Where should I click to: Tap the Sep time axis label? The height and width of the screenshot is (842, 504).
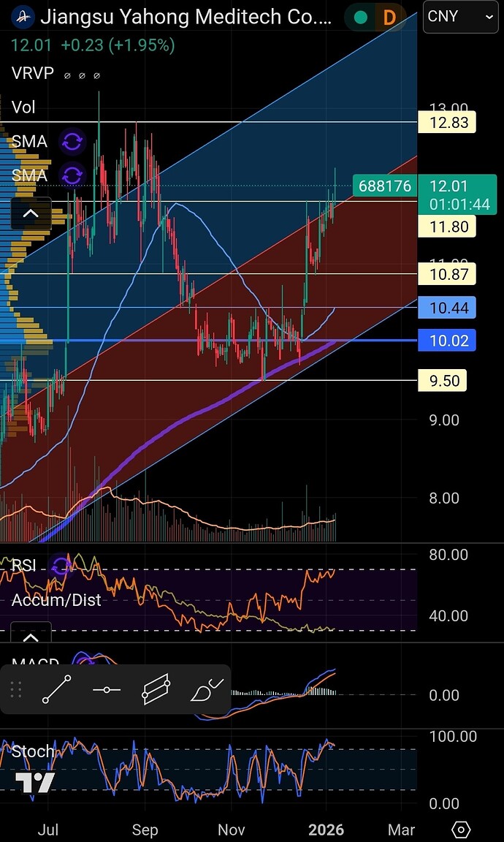point(145,830)
